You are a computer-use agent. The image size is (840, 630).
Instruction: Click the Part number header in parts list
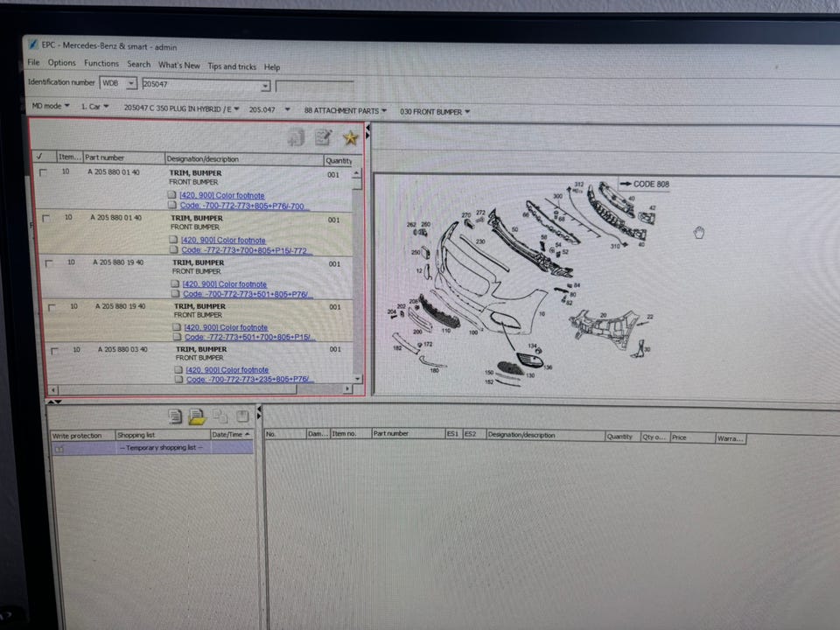pos(123,157)
